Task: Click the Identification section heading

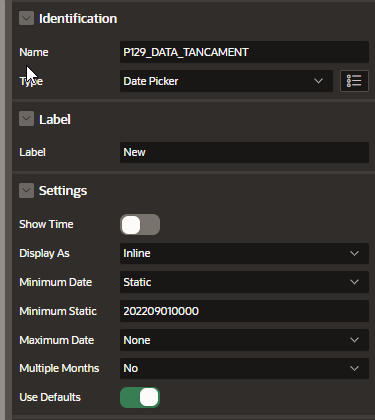Action: [78, 19]
